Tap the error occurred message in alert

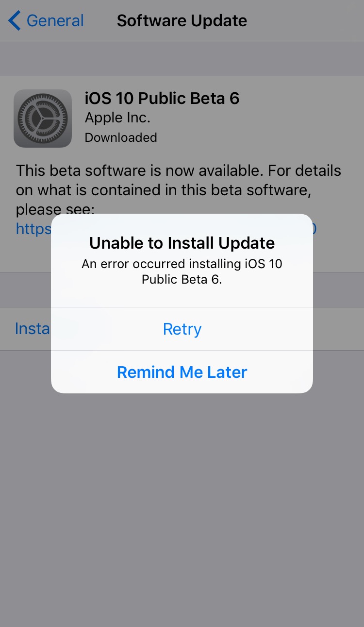point(182,272)
